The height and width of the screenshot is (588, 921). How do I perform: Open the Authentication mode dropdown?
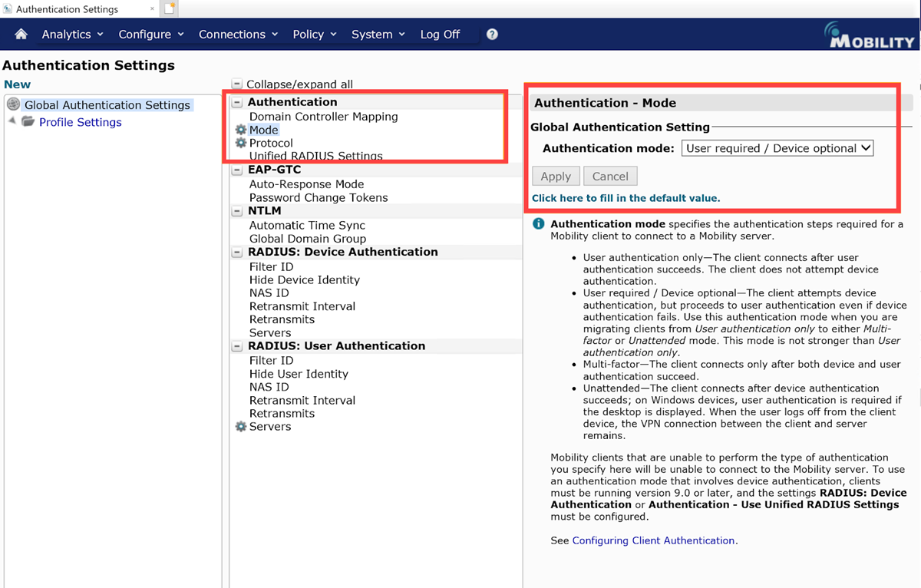[x=777, y=148]
